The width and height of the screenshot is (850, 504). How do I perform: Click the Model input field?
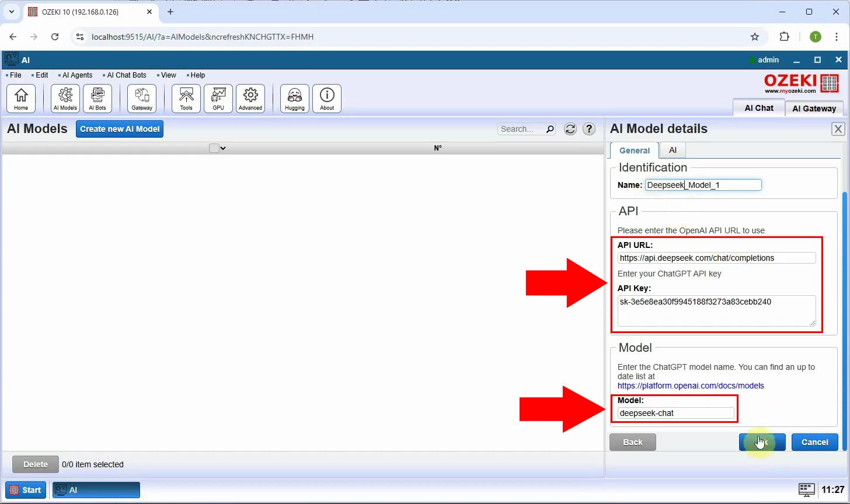[x=676, y=413]
